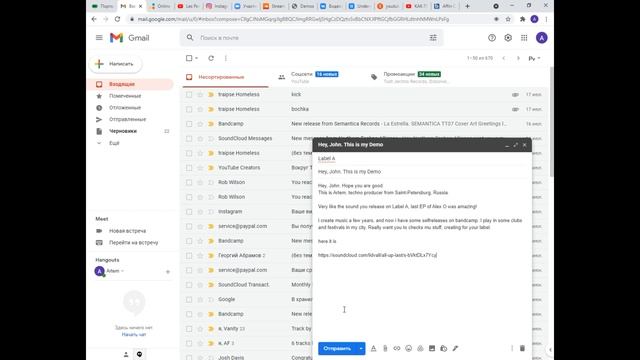Open Hangouts contacts person icon

(126, 354)
